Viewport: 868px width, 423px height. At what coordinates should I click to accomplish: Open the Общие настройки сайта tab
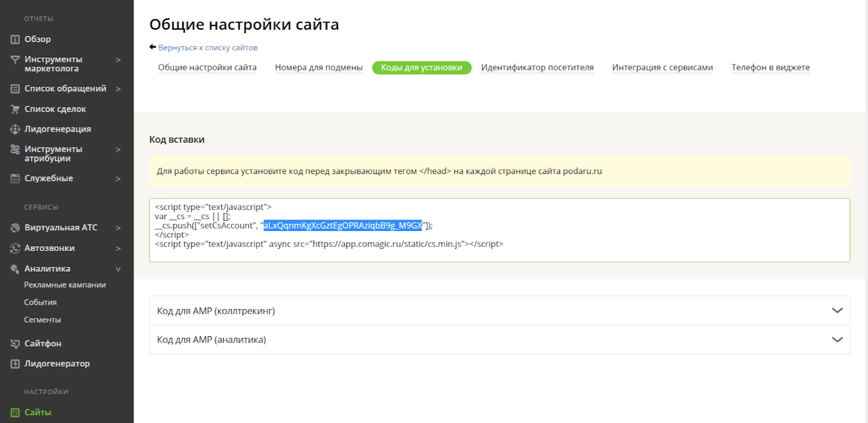[x=207, y=68]
